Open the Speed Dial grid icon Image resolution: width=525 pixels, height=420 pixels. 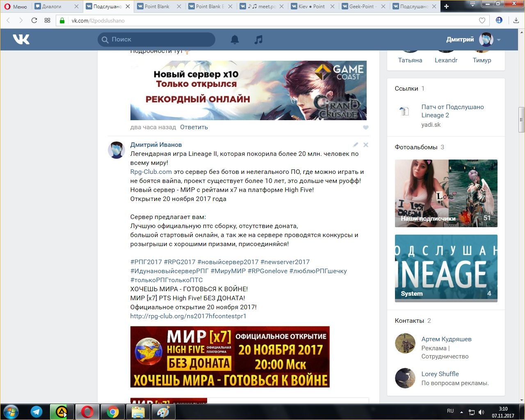tap(47, 21)
